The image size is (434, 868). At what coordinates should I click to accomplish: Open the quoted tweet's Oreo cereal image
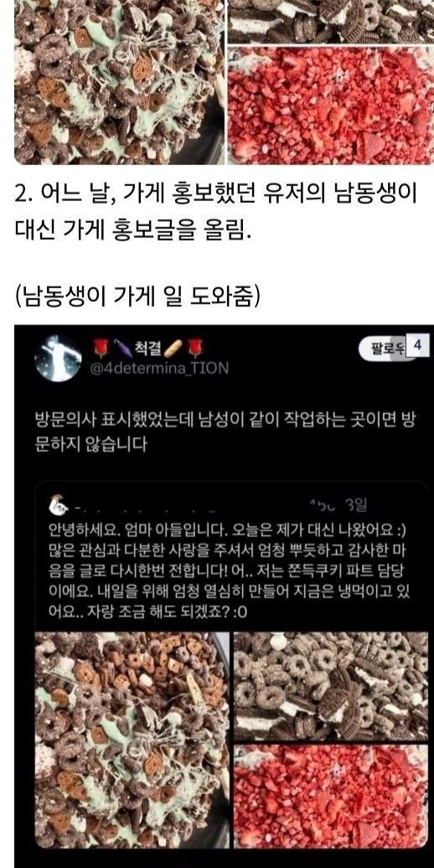pos(330,685)
